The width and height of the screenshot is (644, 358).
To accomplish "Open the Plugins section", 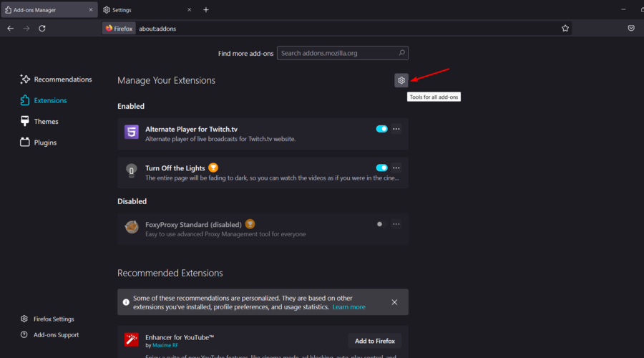I will click(x=39, y=142).
